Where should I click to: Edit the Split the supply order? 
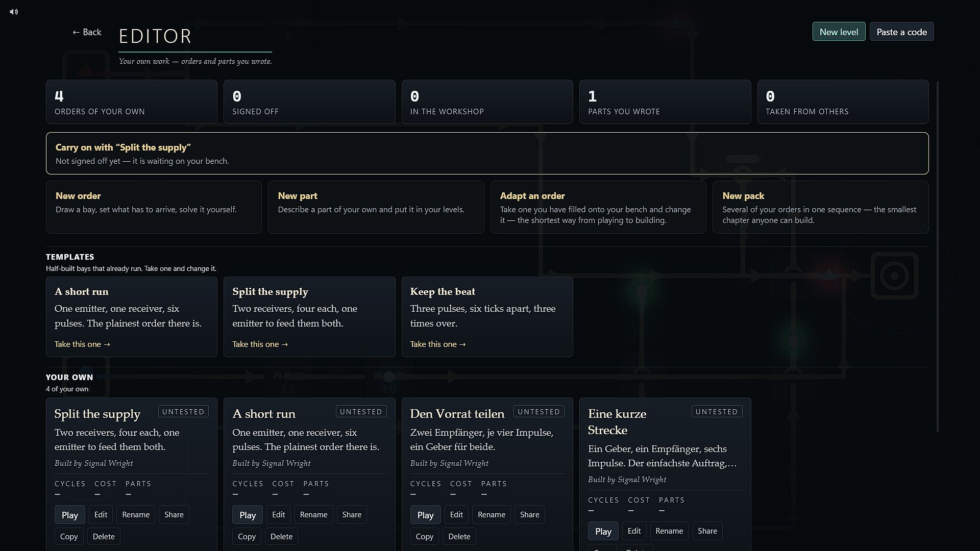[101, 515]
